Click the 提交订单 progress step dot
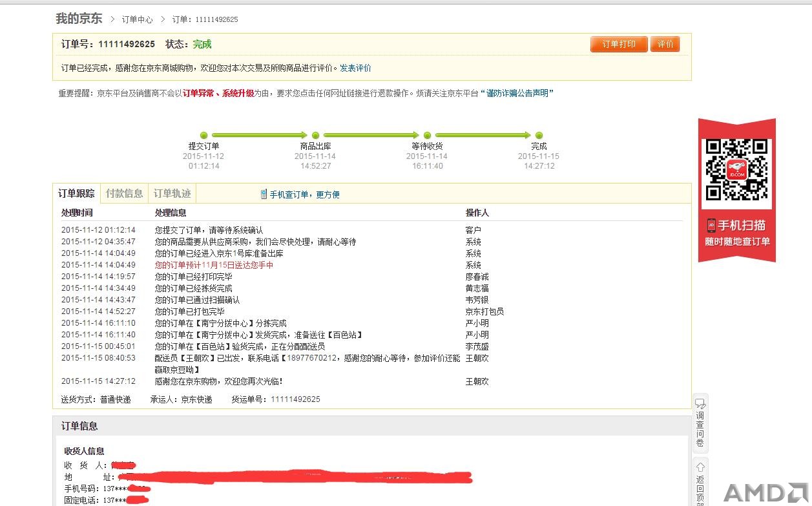This screenshot has width=812, height=506. click(x=204, y=135)
